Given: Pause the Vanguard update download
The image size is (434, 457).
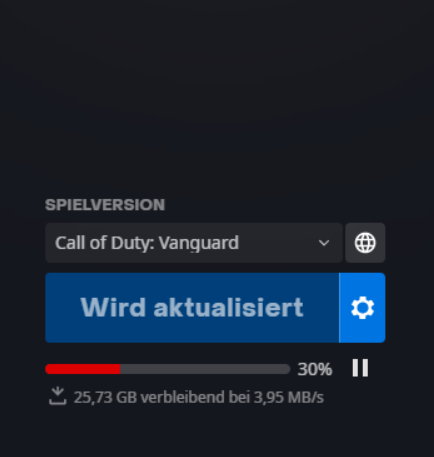Looking at the screenshot, I should [360, 368].
